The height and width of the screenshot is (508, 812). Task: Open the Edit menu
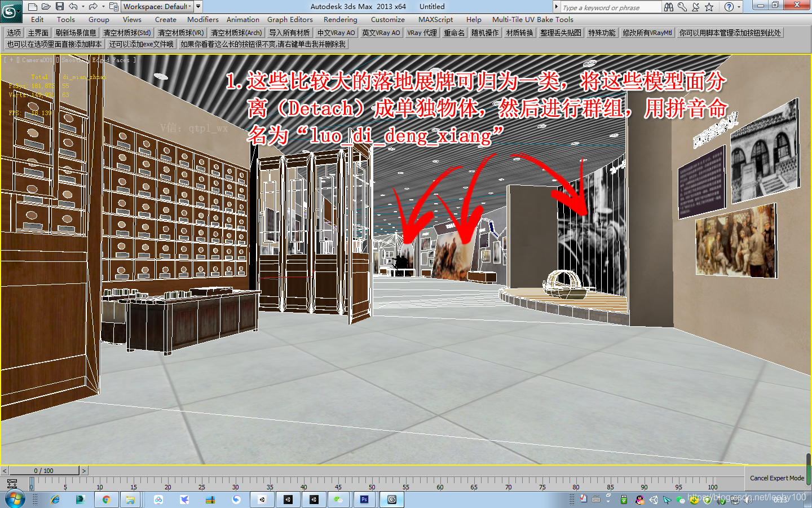pos(37,19)
